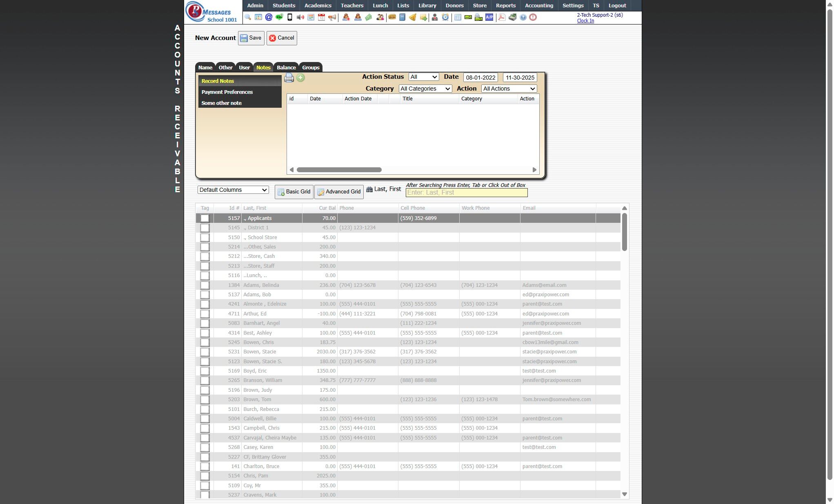Click the A/P accounts payable icon
Screen dimensions: 834x504
[489, 17]
